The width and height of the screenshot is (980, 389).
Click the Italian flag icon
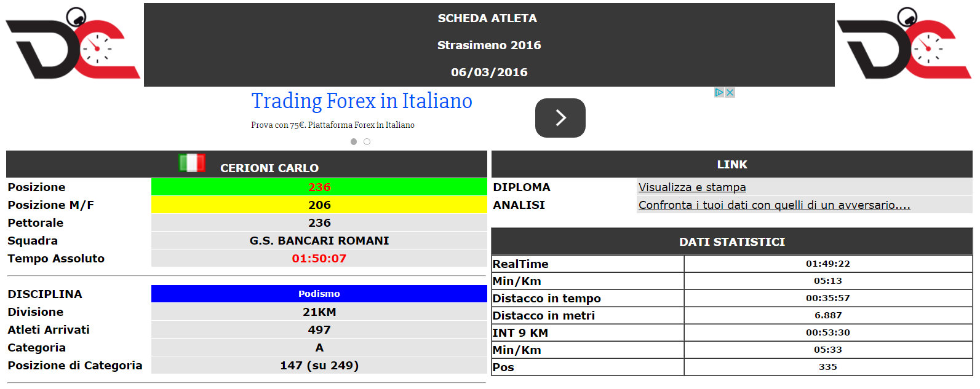[x=192, y=163]
